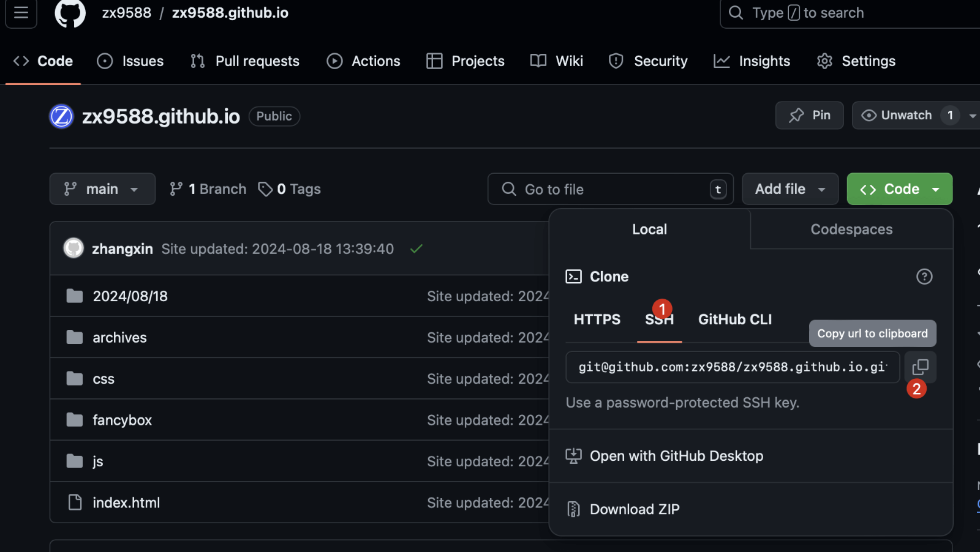The width and height of the screenshot is (980, 552).
Task: Click the GitHub Octocat logo
Action: click(x=70, y=13)
